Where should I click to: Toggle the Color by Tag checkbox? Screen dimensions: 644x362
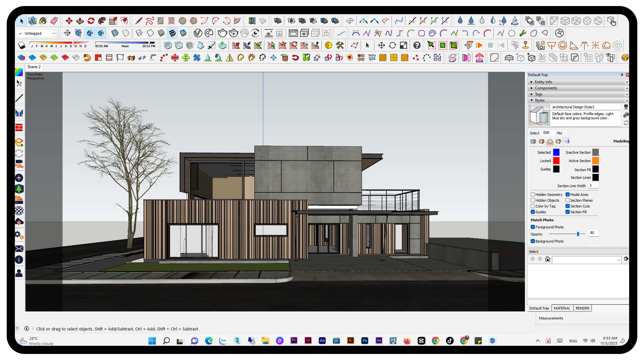click(533, 206)
